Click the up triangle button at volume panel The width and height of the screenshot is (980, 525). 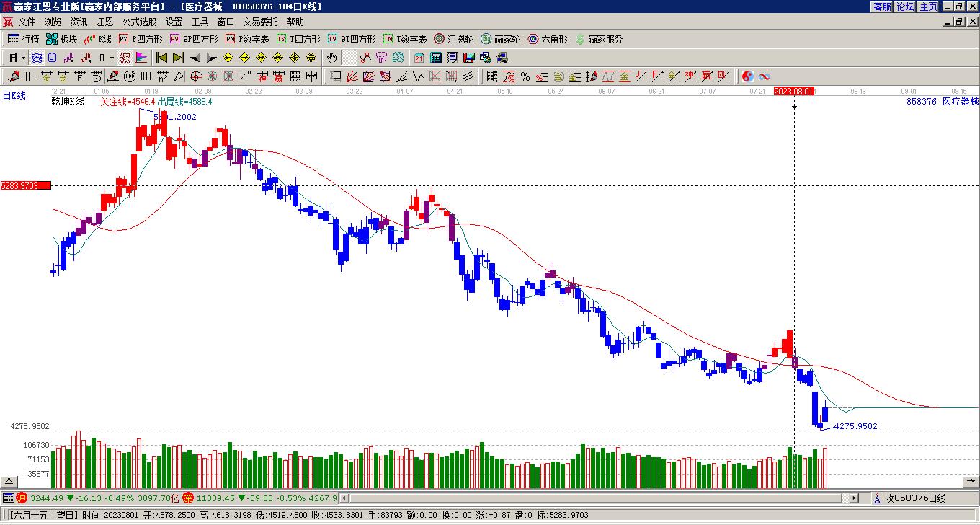9,482
